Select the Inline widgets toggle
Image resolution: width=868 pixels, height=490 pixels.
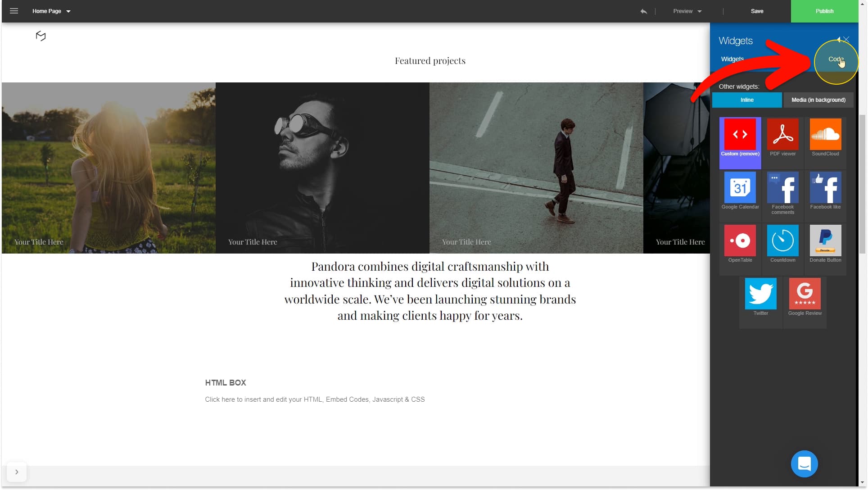[x=747, y=100]
